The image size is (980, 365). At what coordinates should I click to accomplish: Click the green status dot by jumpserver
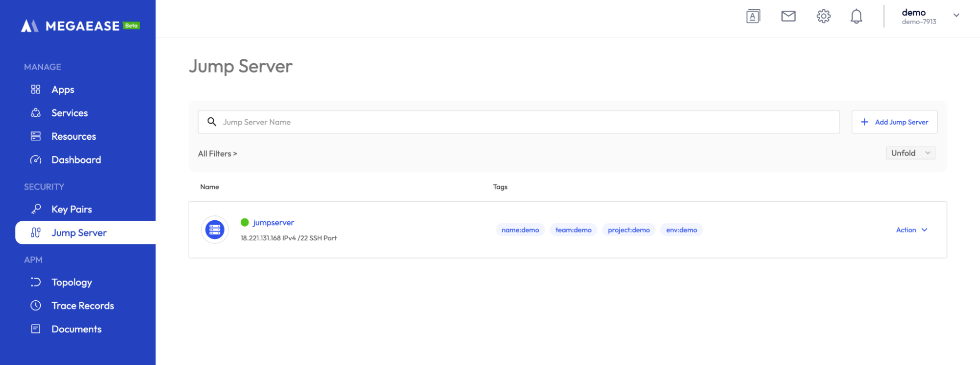[x=245, y=223]
